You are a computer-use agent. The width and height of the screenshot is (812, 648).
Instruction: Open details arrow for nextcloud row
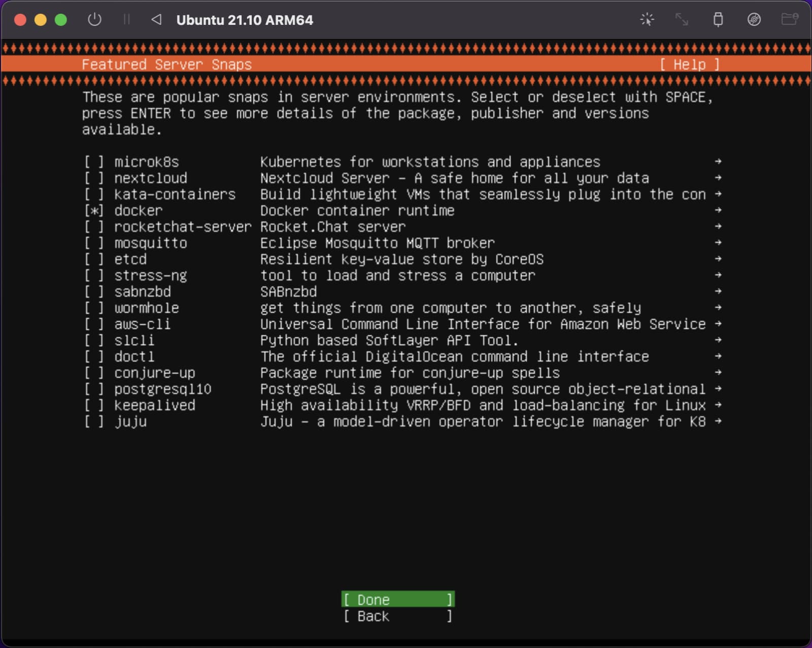click(x=718, y=178)
